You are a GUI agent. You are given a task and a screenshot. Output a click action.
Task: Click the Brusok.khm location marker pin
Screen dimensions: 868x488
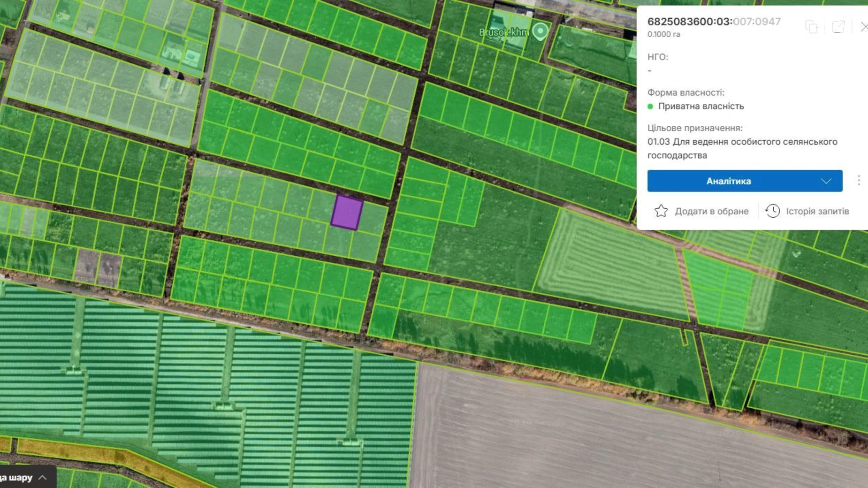click(540, 31)
